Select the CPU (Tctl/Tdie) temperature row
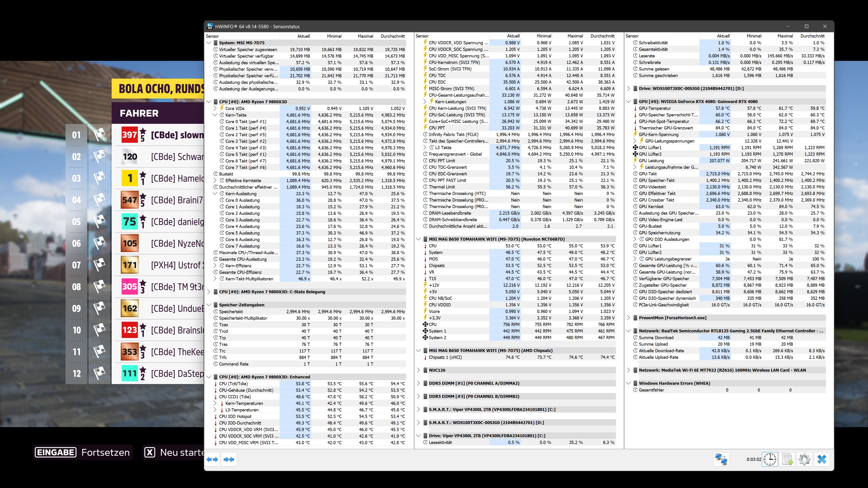This screenshot has width=868, height=488. pyautogui.click(x=233, y=384)
